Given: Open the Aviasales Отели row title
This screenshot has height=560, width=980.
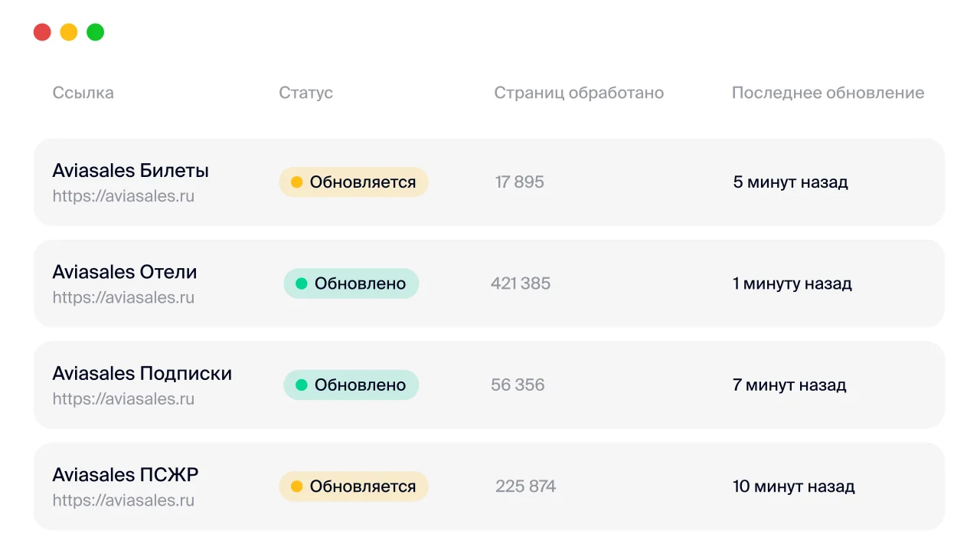Looking at the screenshot, I should pyautogui.click(x=124, y=272).
